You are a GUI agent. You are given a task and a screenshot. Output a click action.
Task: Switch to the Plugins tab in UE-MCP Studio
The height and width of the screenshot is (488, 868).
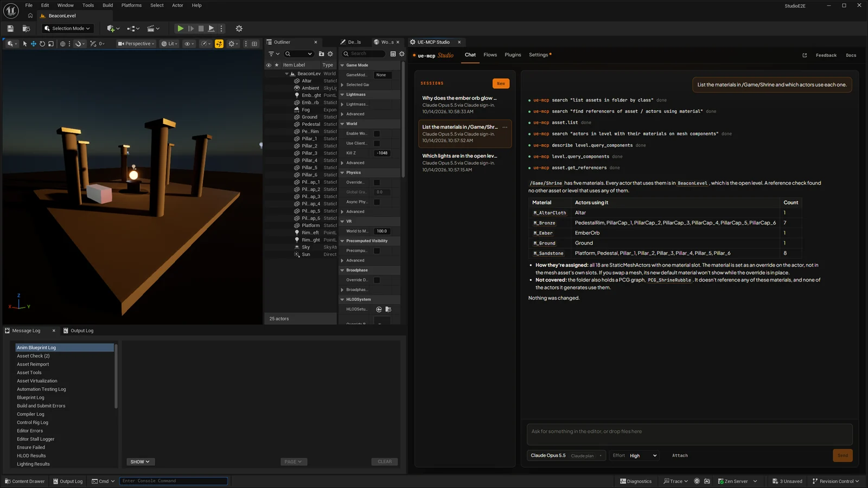pos(513,55)
